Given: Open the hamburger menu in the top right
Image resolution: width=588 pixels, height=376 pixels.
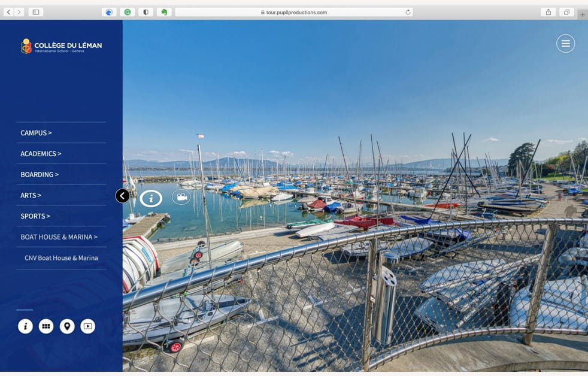Looking at the screenshot, I should coord(565,43).
